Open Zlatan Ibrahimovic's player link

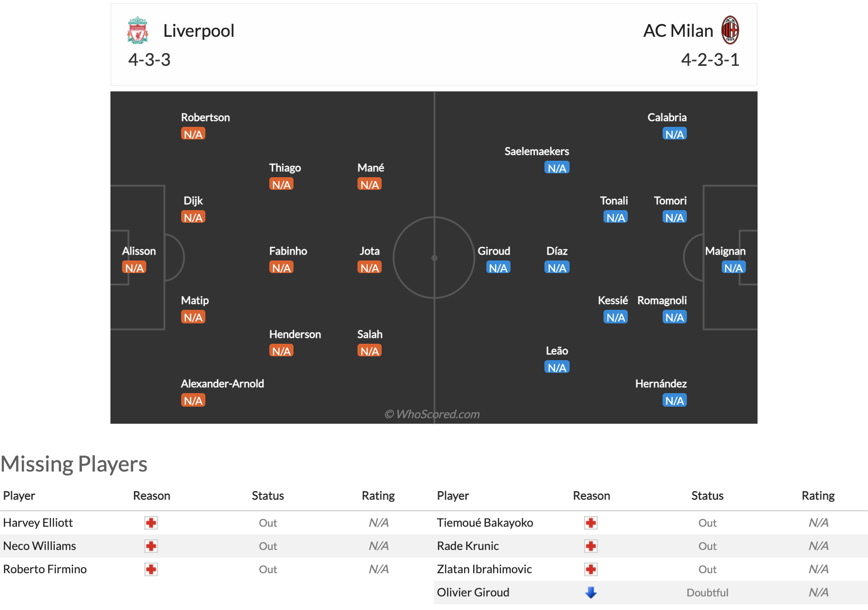pos(484,569)
